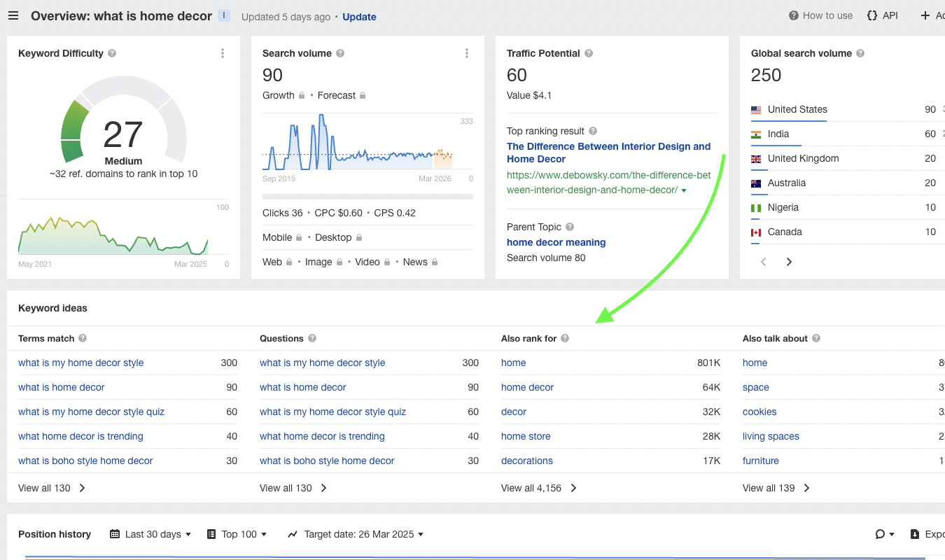This screenshot has width=945, height=560.
Task: Click the Mobile lock icon
Action: 299,237
